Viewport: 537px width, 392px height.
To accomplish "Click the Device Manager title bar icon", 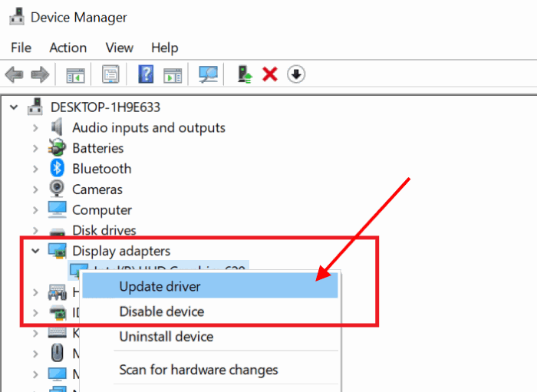I will pyautogui.click(x=17, y=16).
